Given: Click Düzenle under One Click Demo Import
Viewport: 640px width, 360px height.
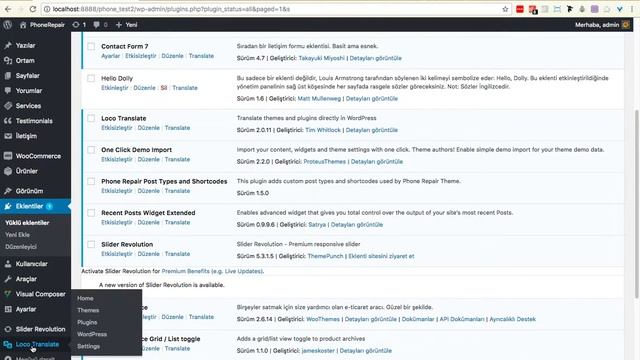Looking at the screenshot, I should click(149, 159).
